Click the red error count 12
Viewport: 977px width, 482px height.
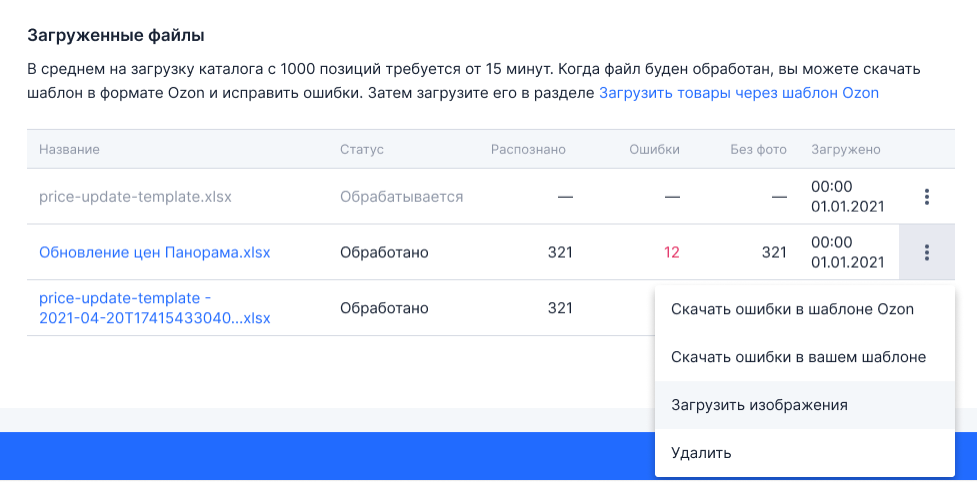pos(671,253)
